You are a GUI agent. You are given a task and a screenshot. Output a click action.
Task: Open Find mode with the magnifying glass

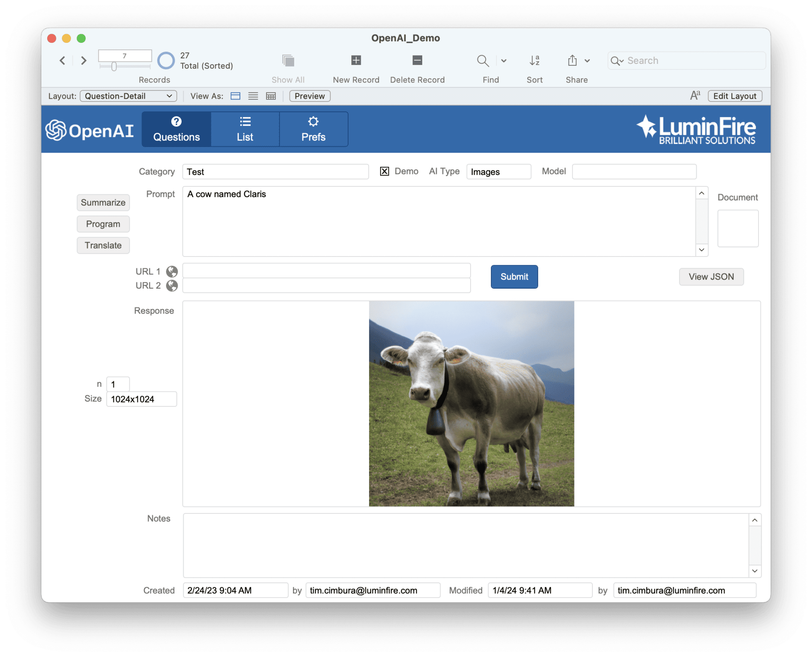pos(482,60)
